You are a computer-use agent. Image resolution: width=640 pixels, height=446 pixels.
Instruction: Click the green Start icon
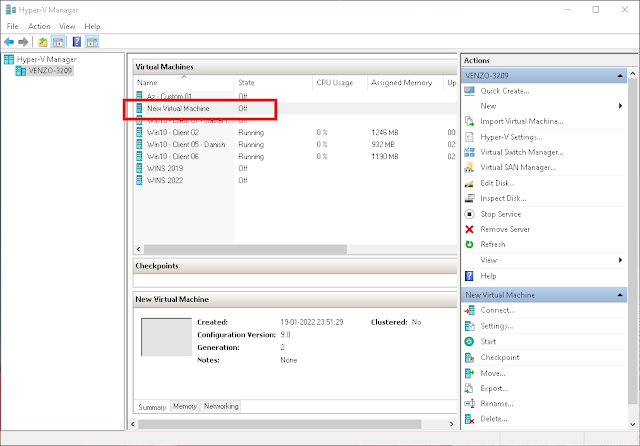point(469,341)
